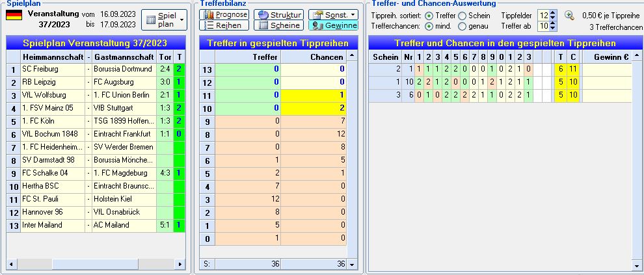644x275 pixels.
Task: Open the Struktur view
Action: pyautogui.click(x=278, y=15)
